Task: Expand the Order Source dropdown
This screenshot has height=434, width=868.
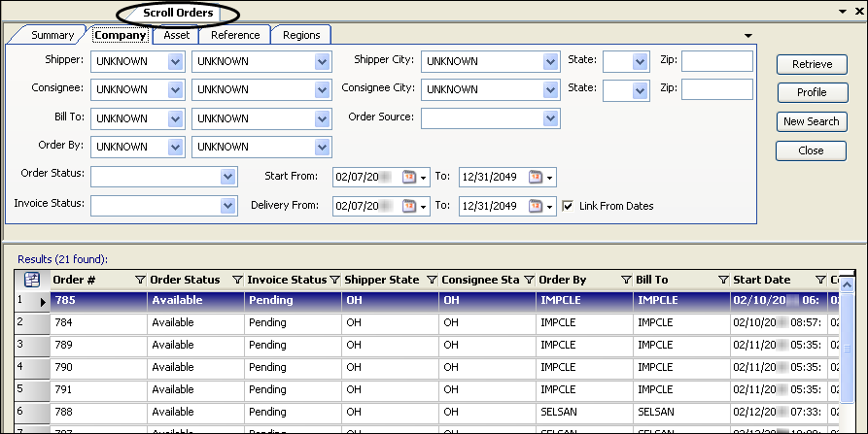Action: tap(550, 117)
